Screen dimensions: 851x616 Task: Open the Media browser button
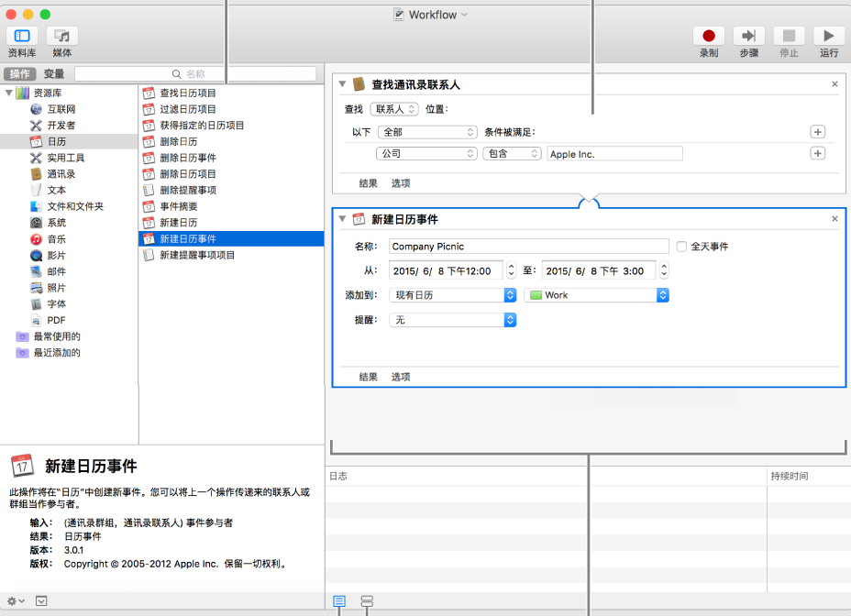(61, 36)
